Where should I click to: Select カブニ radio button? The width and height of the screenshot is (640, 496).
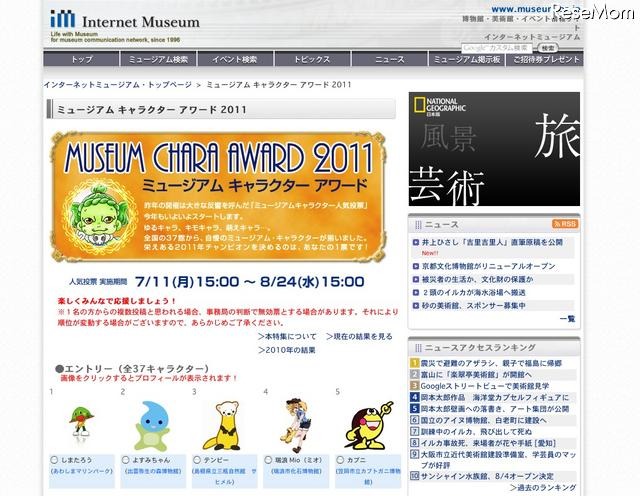pos(340,460)
